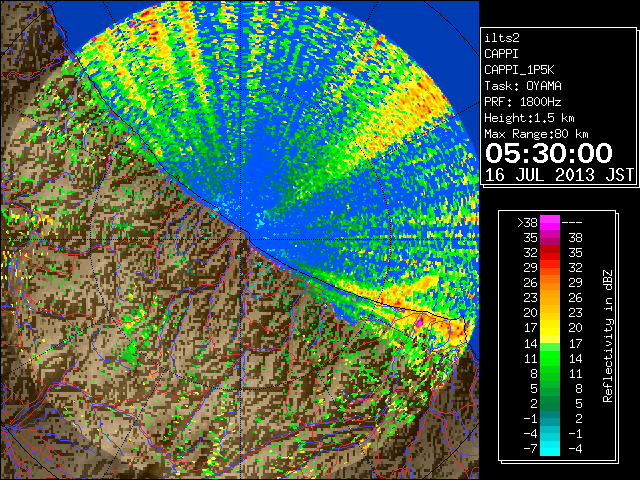Click the 'Task: OYAMA' line
The width and height of the screenshot is (640, 480).
pyautogui.click(x=523, y=86)
